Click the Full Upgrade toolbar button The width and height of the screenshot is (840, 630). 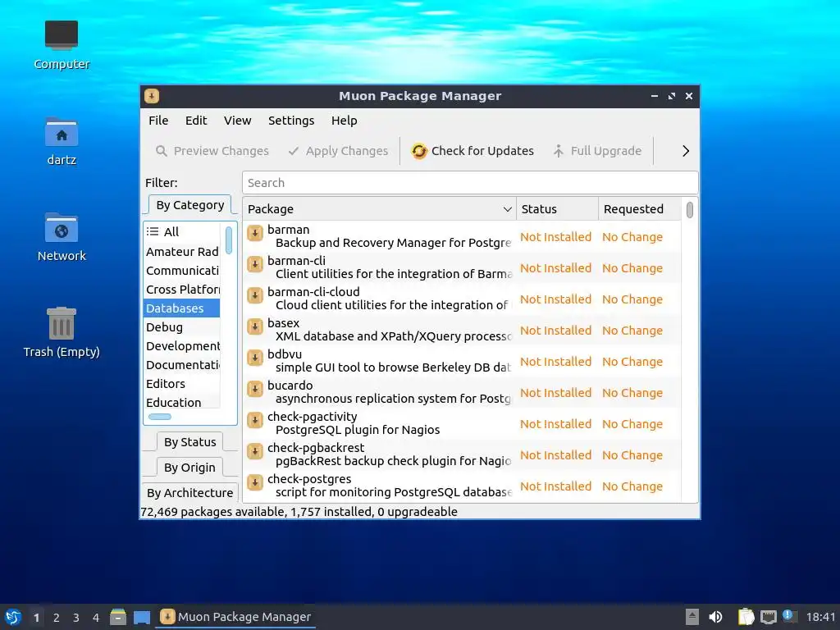pyautogui.click(x=597, y=151)
